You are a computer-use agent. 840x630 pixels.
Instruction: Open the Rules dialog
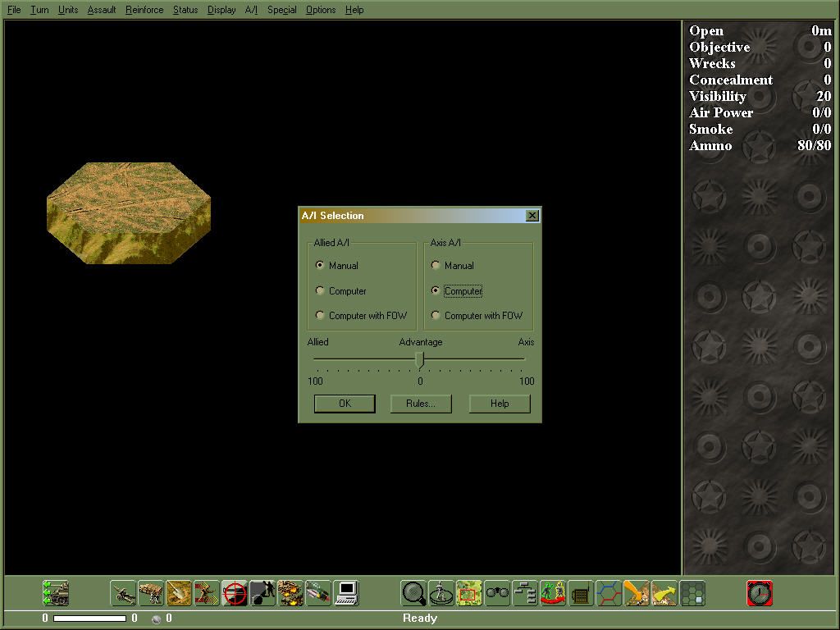[x=420, y=403]
